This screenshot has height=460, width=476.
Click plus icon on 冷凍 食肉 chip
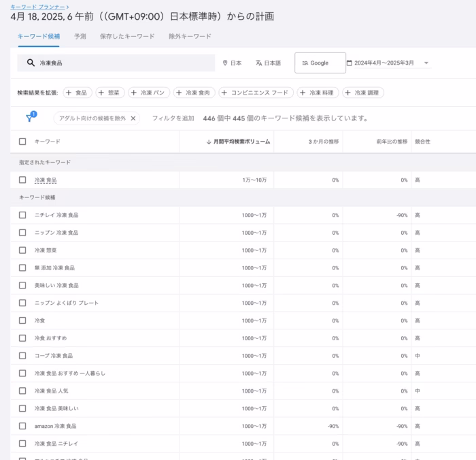tap(179, 93)
